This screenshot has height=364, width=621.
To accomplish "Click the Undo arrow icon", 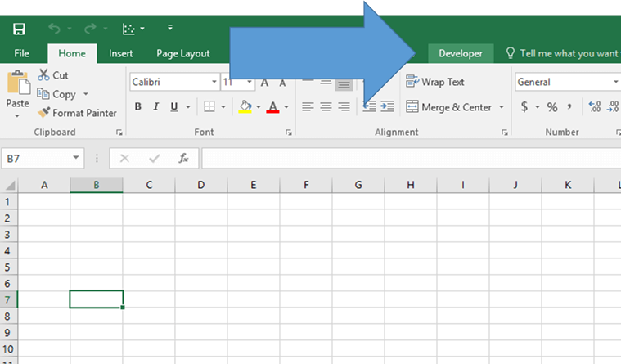I will coord(54,29).
